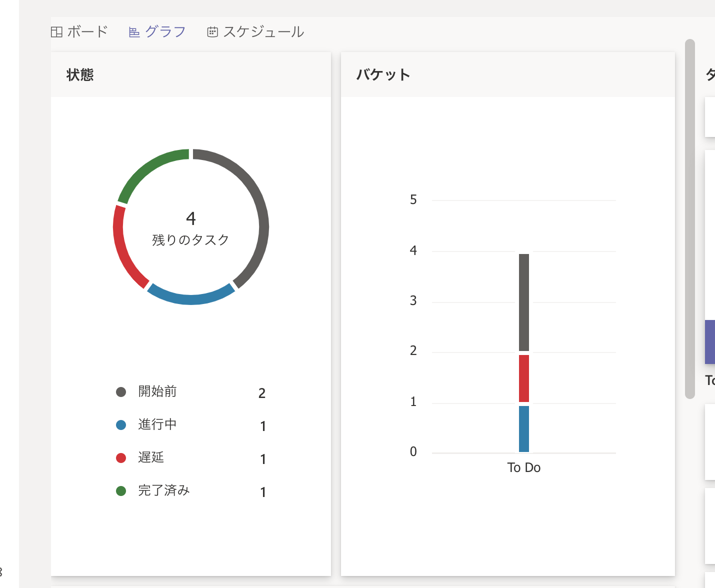The height and width of the screenshot is (588, 715).
Task: Click the chart icon beside グラフ
Action: point(134,32)
